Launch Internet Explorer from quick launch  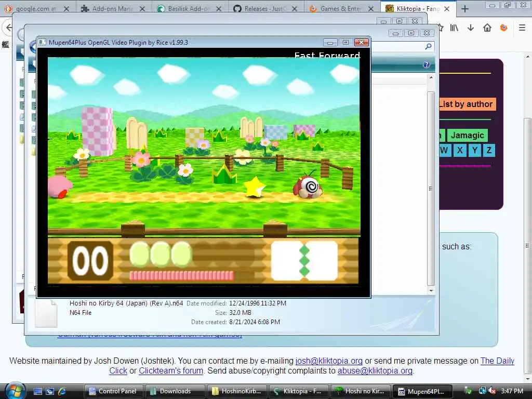62,391
